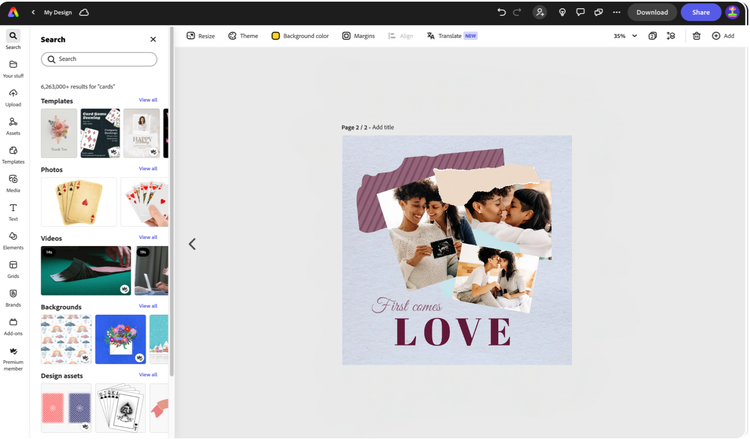Click View all next to Templates
The height and width of the screenshot is (440, 750).
[x=148, y=100]
